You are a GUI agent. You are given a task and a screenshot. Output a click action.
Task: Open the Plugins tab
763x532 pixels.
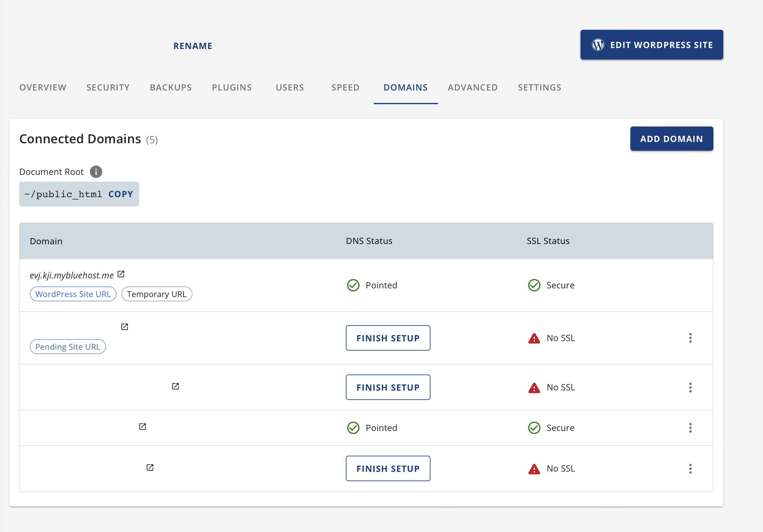[232, 87]
